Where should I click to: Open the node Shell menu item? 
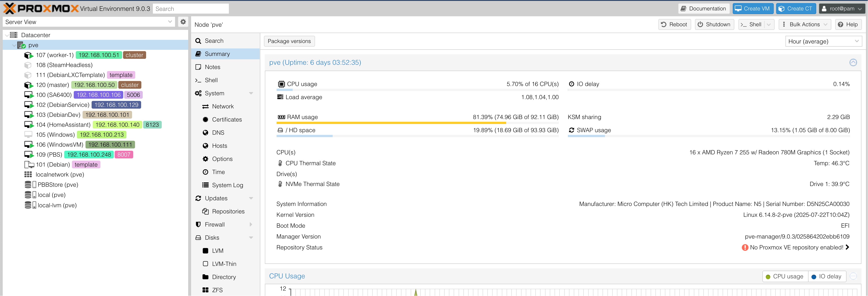[x=225, y=80]
